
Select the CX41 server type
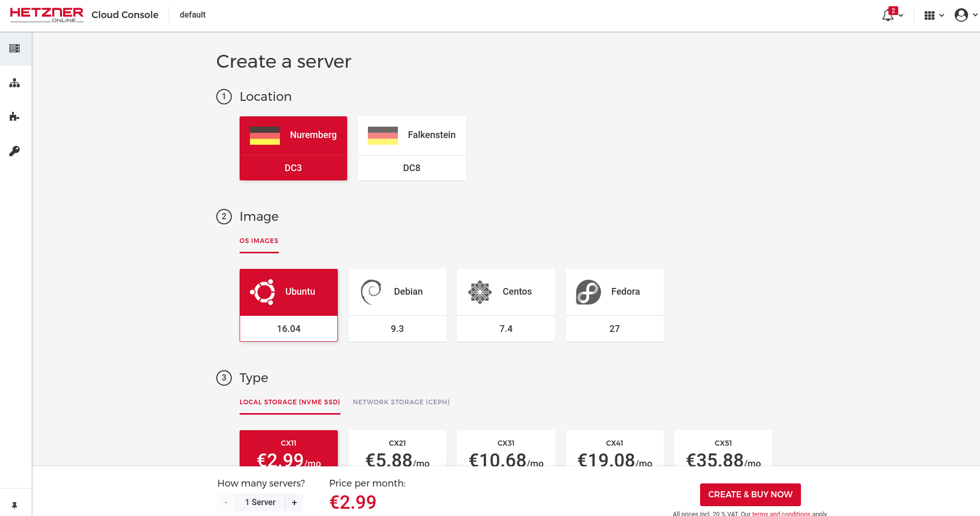615,448
